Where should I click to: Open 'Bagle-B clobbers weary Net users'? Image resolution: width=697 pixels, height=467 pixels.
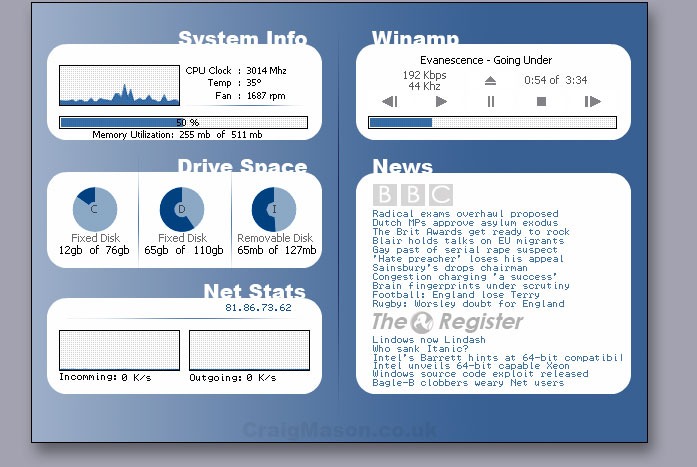click(468, 383)
